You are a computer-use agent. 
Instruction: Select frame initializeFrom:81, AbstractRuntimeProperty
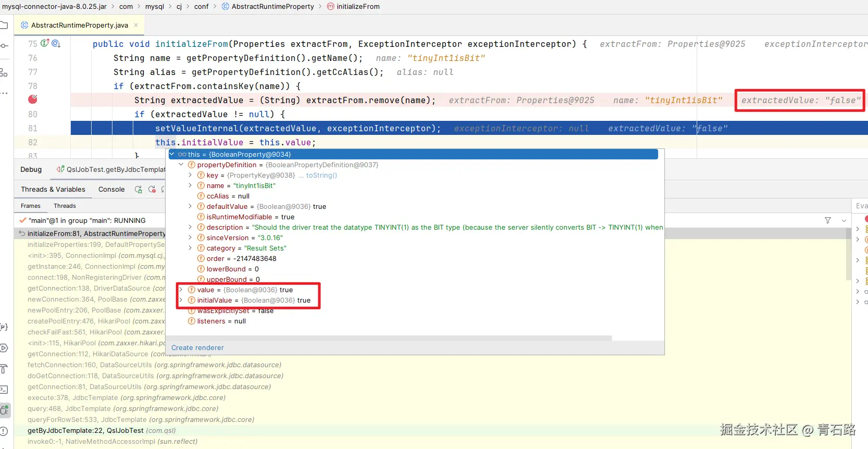90,233
